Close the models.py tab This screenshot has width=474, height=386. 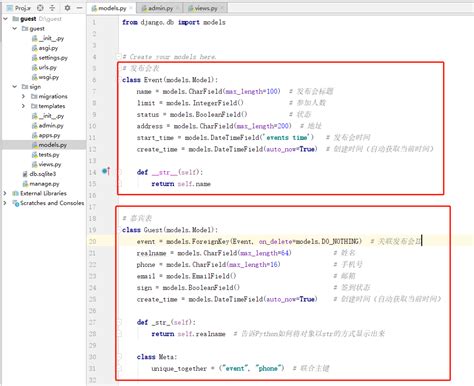pyautogui.click(x=131, y=8)
